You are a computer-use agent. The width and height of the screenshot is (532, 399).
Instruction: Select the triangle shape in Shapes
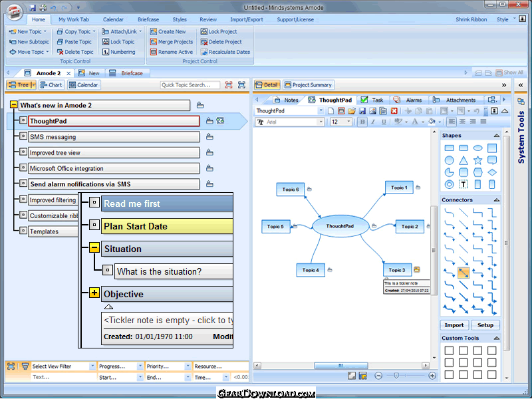tap(464, 160)
